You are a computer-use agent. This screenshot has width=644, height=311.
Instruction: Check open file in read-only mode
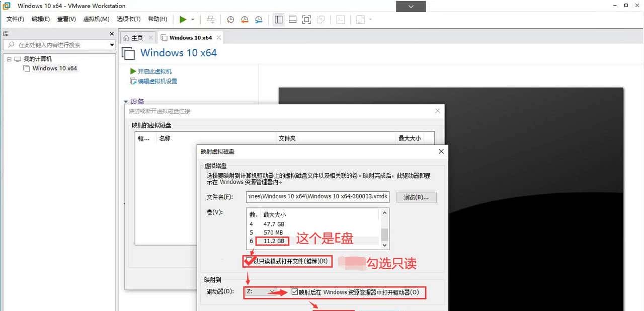pyautogui.click(x=249, y=261)
